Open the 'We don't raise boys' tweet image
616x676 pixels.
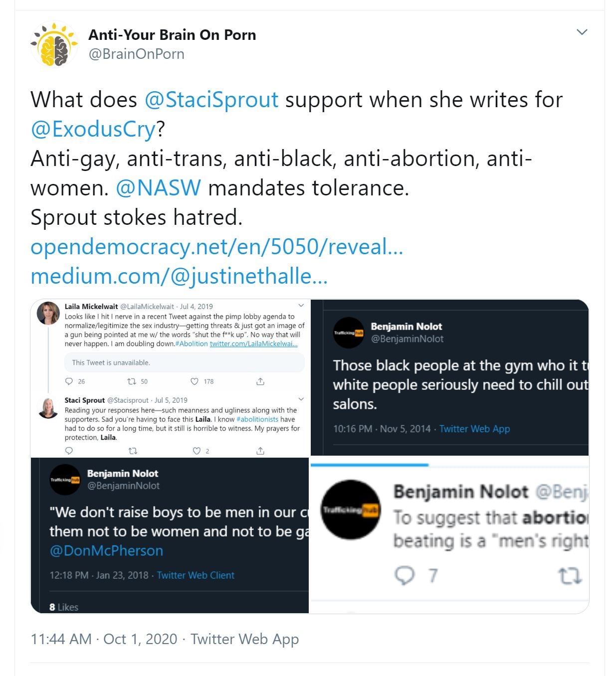coord(170,535)
